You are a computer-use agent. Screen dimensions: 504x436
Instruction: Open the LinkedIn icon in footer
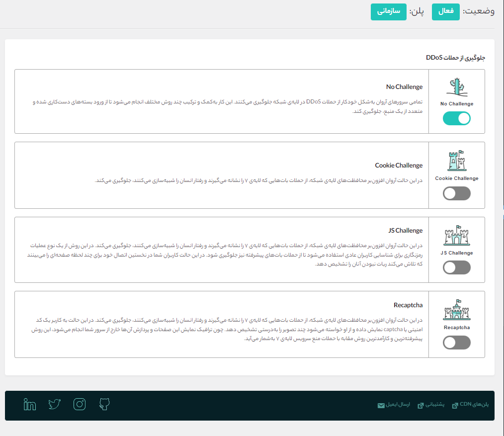click(30, 404)
